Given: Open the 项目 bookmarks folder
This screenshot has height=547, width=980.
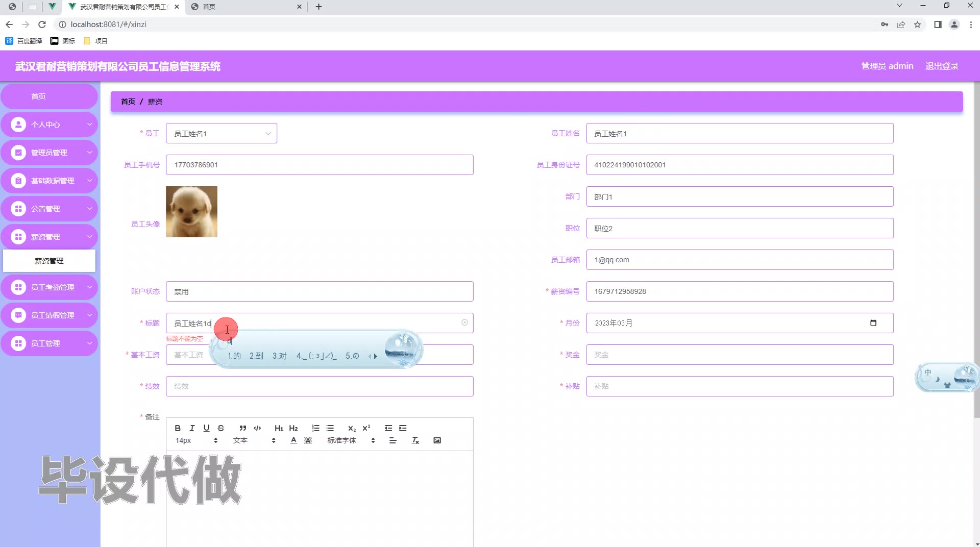Looking at the screenshot, I should [95, 41].
